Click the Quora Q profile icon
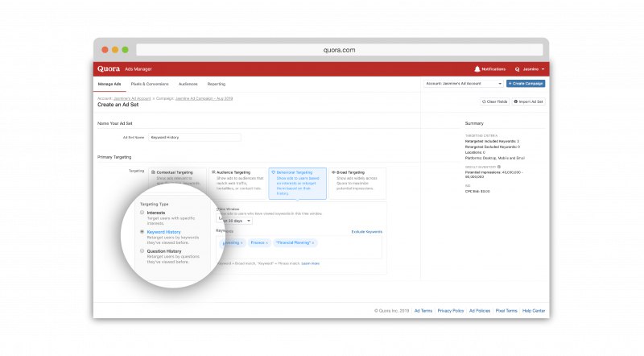The image size is (644, 356). pos(517,69)
